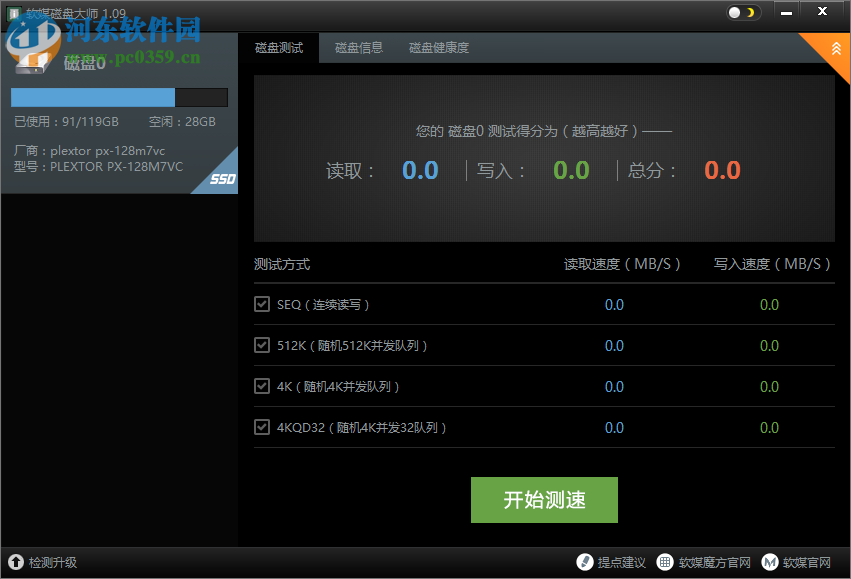Click the 4KQD32 (随机4K并发32队列) label

pos(361,428)
